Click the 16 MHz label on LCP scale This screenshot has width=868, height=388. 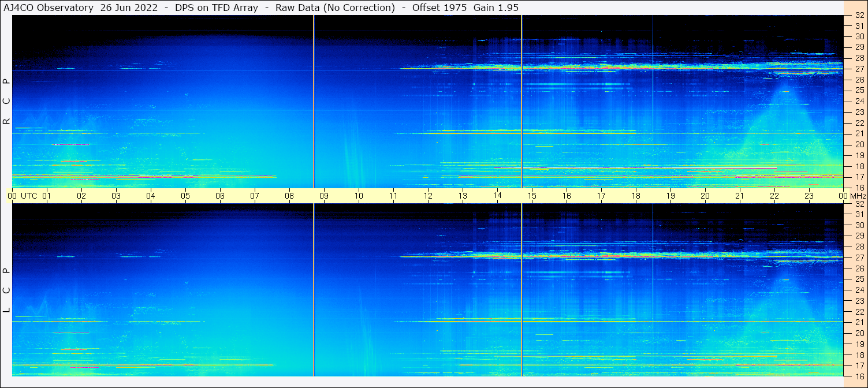[859, 376]
